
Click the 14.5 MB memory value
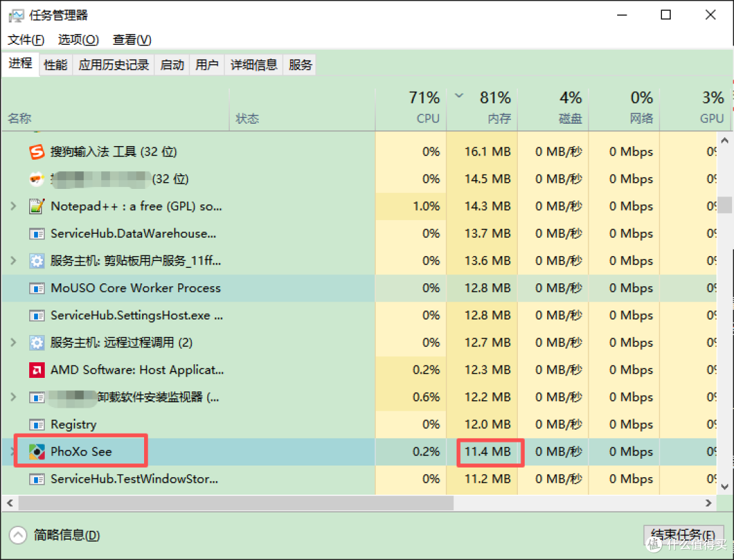[487, 179]
